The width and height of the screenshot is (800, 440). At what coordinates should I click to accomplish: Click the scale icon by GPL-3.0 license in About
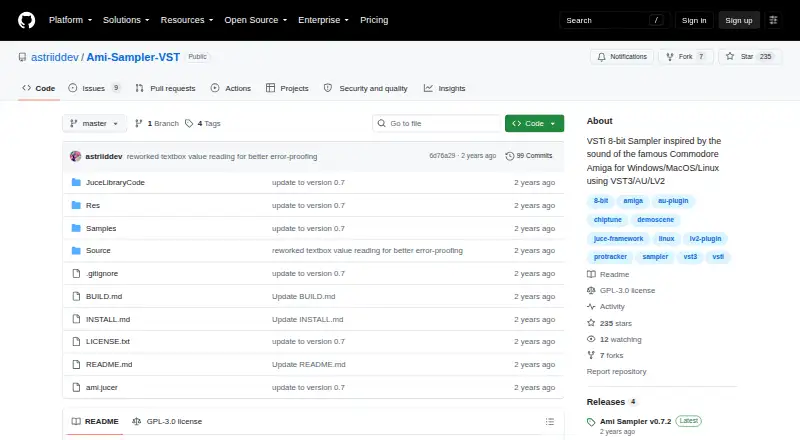tap(591, 290)
